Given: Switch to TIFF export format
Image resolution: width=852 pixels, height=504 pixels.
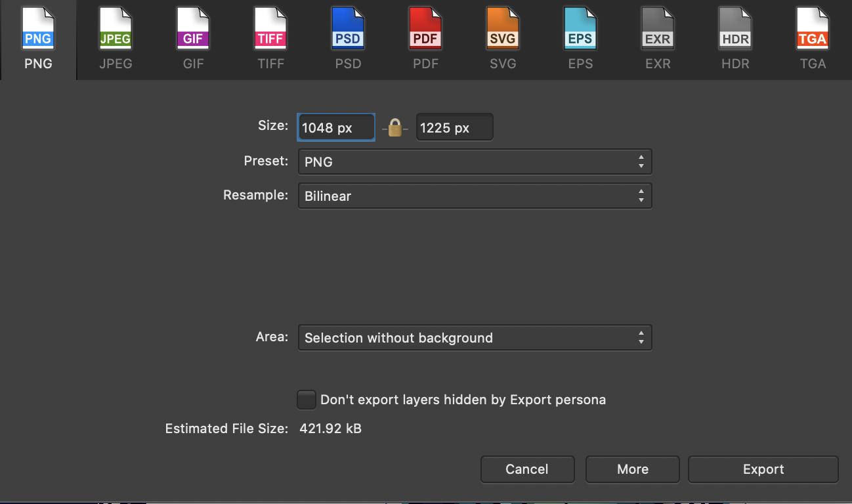Looking at the screenshot, I should coord(270,30).
